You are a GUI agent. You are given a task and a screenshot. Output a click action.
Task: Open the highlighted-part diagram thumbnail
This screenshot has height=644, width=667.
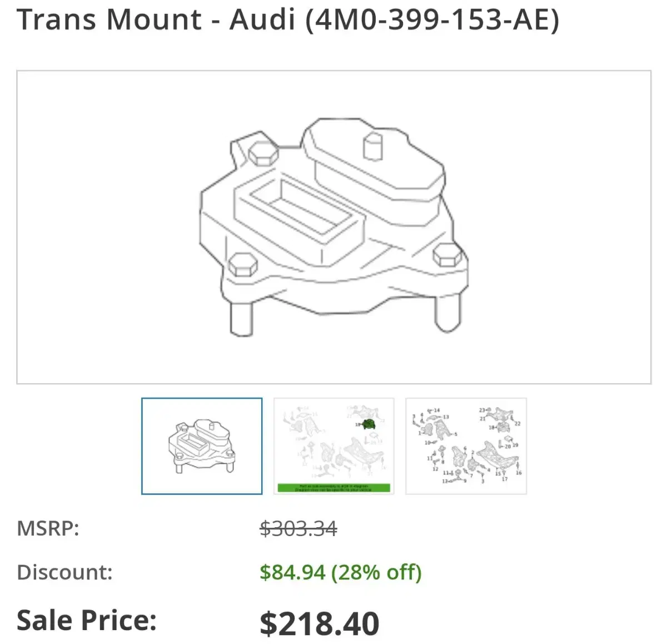pos(334,446)
